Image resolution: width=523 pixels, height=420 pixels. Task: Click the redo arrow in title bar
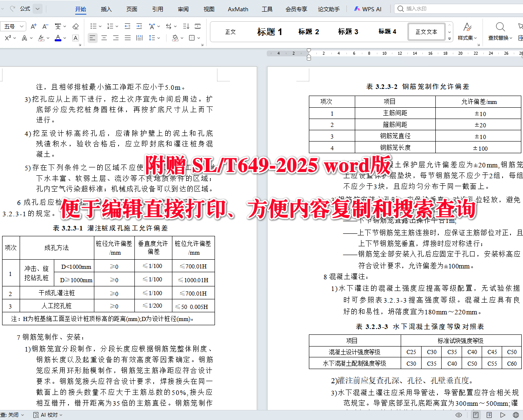click(13, 8)
